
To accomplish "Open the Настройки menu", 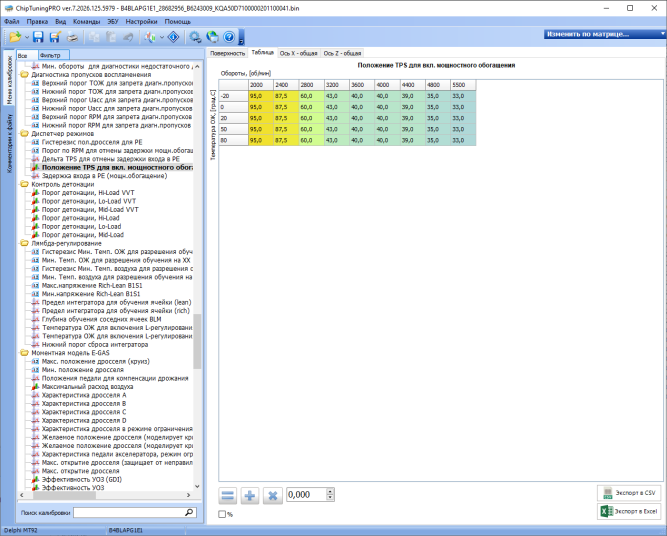I will pos(141,21).
